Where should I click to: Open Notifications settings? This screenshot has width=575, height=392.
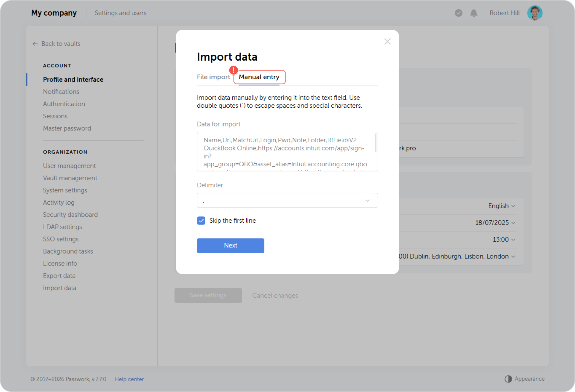pos(61,92)
